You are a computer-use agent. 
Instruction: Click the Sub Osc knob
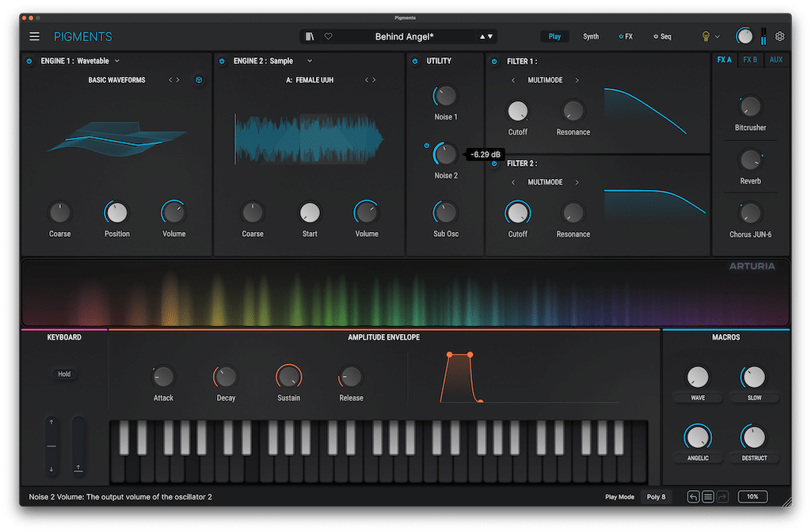click(x=445, y=212)
